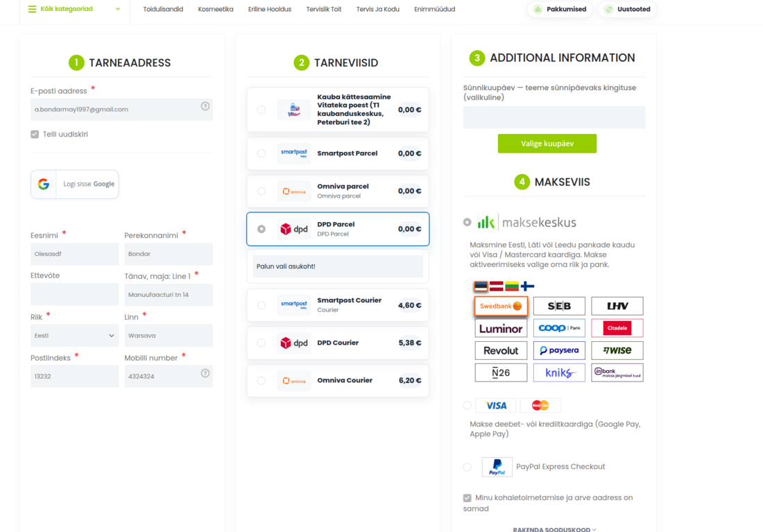Select the Wise payment icon

point(617,350)
